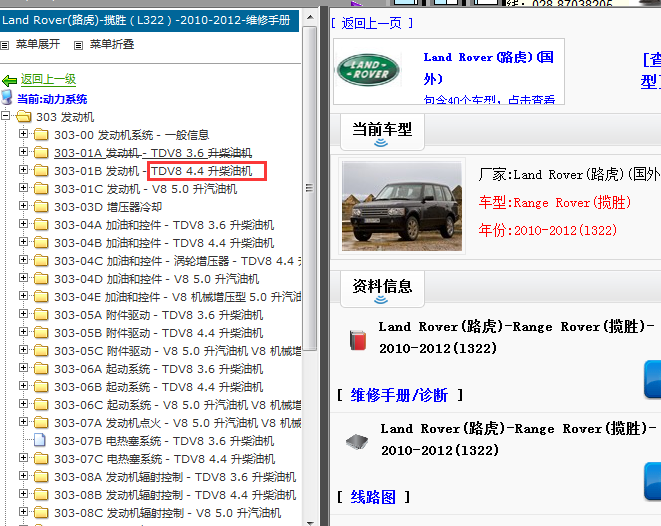Click folder icon of 303-01C V8 5.0
Viewport: 661px width, 526px height.
pyautogui.click(x=41, y=188)
